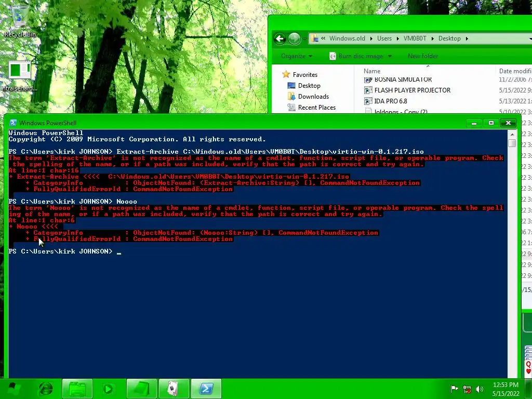Screen dimensions: 532x399
Task: Click New folder in Explorer toolbar
Action: [423, 56]
